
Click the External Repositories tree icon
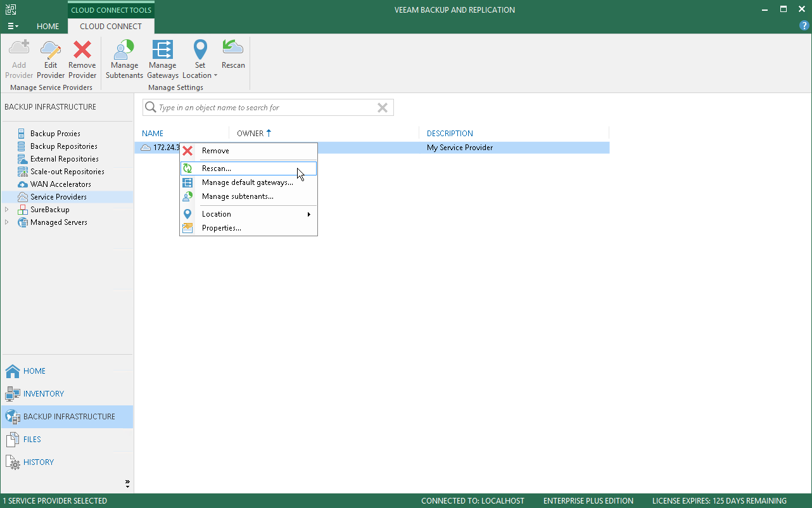tap(23, 159)
